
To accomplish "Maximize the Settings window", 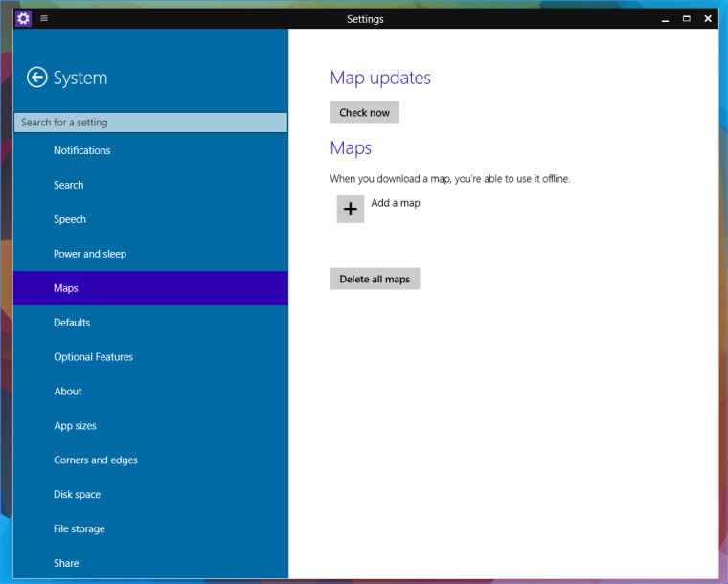I will [x=687, y=19].
